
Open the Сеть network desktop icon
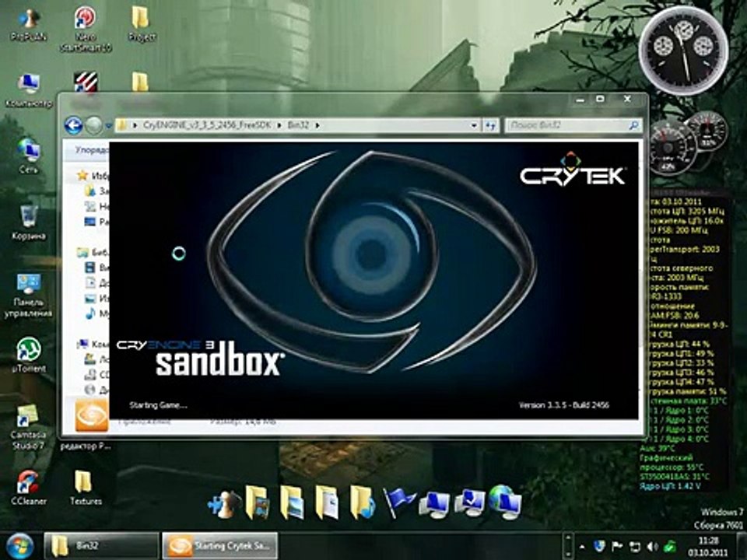coord(29,156)
